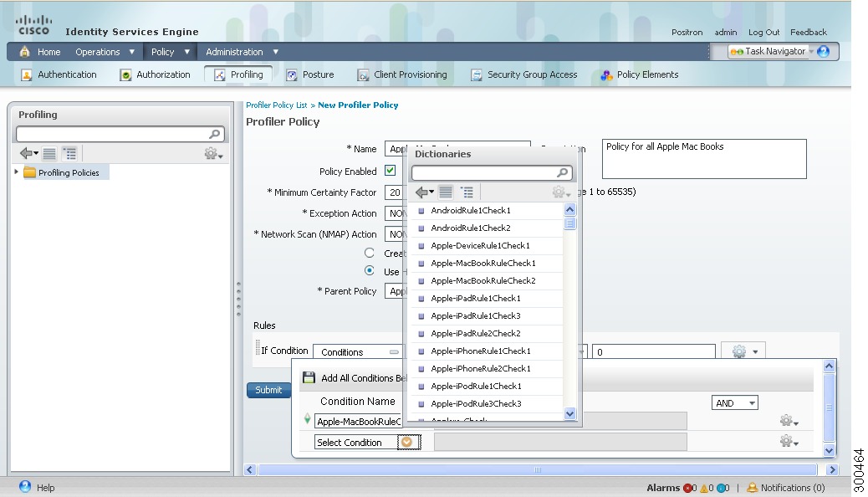The image size is (868, 497).
Task: Open the Operations menu
Action: point(105,52)
